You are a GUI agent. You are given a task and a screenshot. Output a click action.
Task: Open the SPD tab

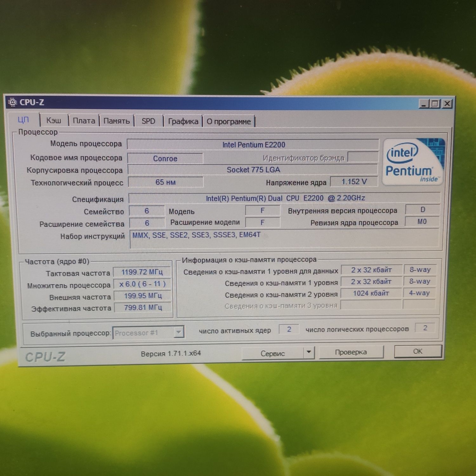(x=148, y=121)
